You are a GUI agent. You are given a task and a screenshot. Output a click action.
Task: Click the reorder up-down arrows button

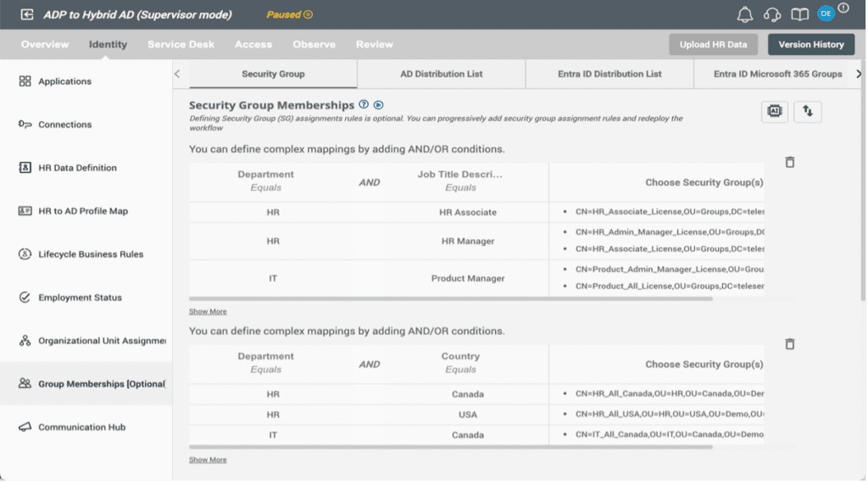pyautogui.click(x=808, y=111)
